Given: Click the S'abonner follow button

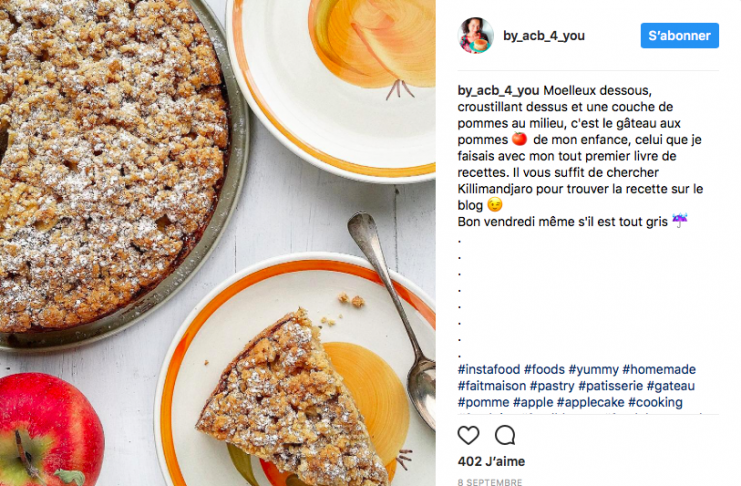Looking at the screenshot, I should coord(680,35).
